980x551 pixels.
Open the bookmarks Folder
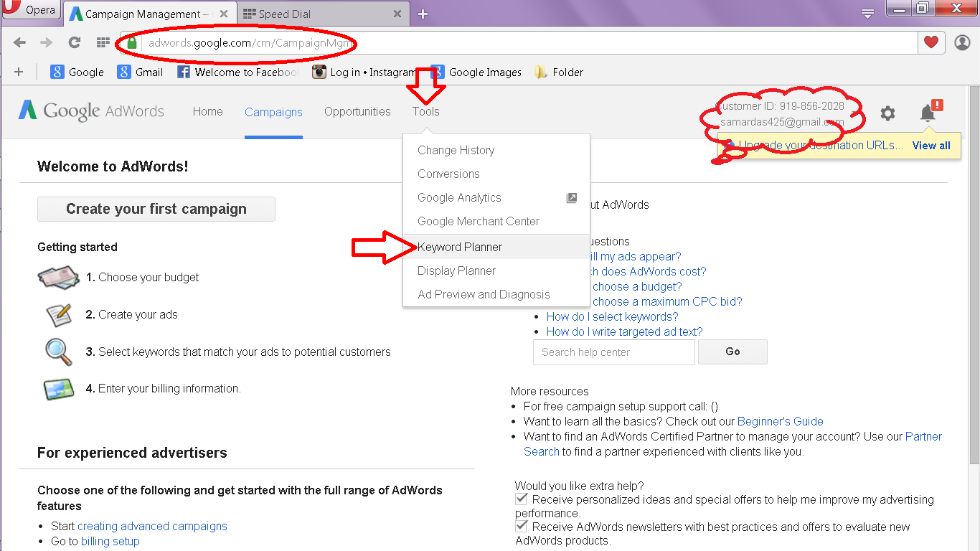pyautogui.click(x=559, y=72)
